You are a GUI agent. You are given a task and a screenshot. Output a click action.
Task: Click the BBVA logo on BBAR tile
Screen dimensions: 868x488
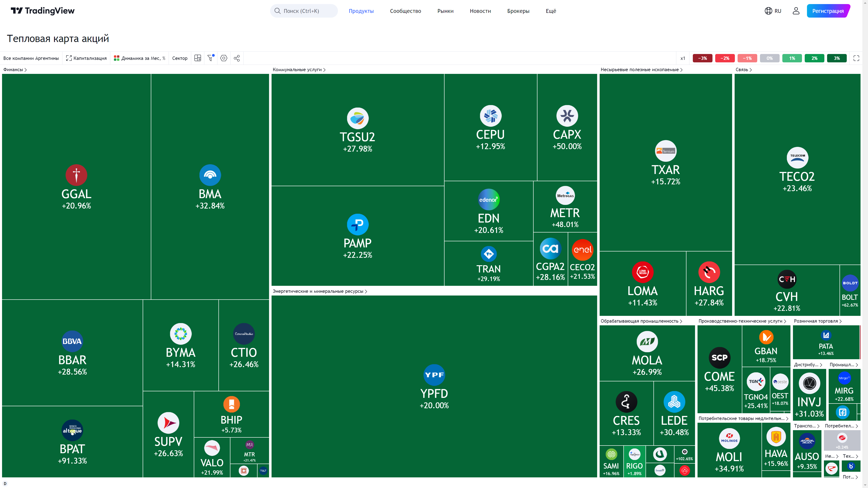click(x=72, y=341)
